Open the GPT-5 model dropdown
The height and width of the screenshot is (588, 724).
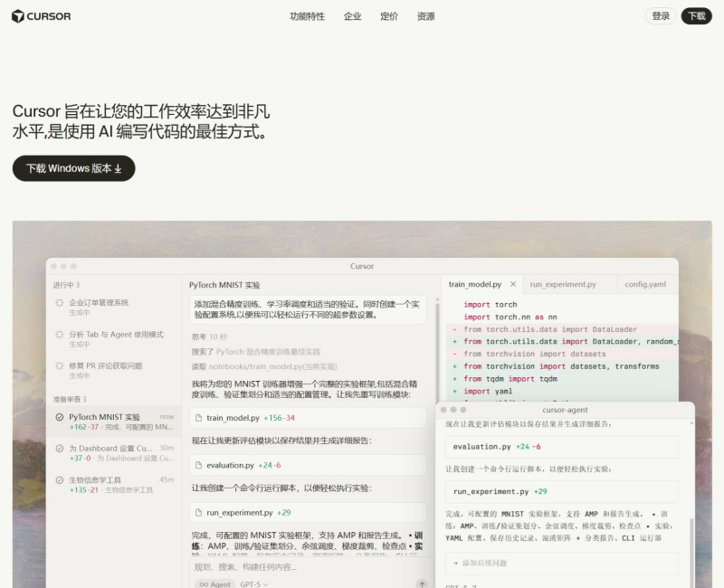254,584
